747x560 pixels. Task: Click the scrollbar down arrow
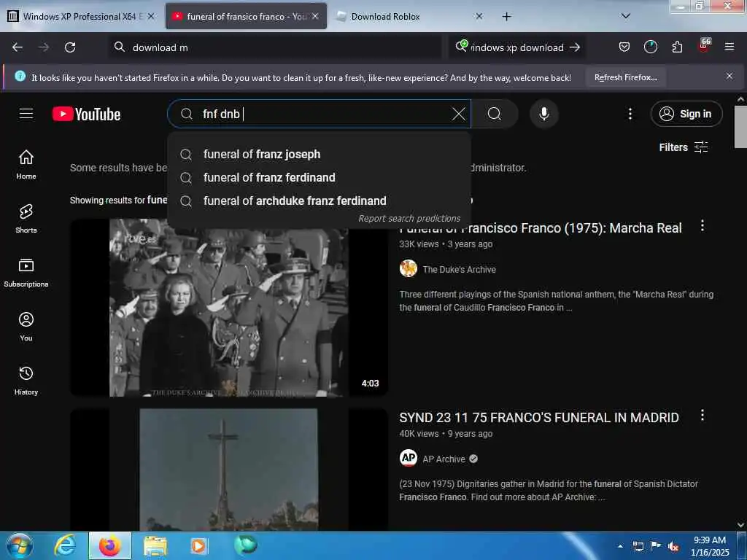pyautogui.click(x=740, y=525)
